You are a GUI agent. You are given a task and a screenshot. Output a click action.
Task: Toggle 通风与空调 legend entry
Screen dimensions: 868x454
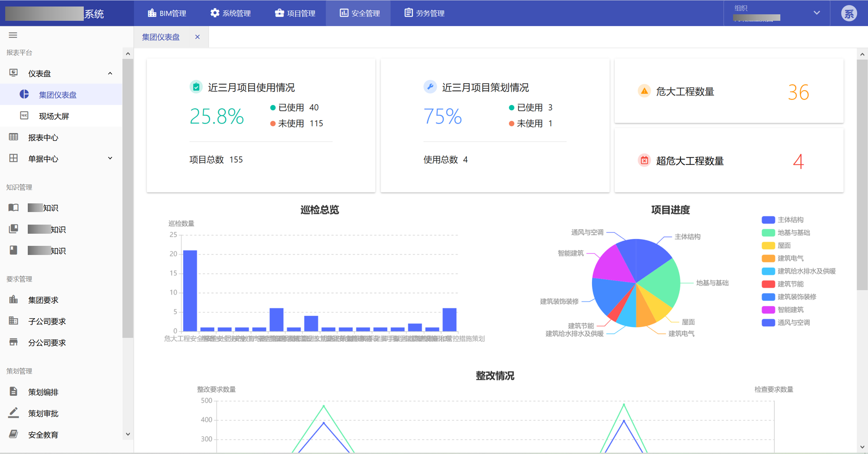[786, 323]
